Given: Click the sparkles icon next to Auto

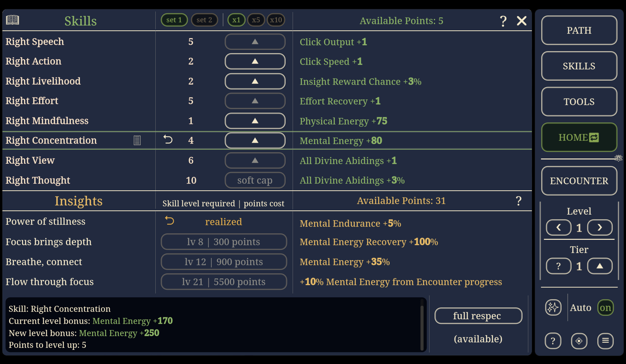Looking at the screenshot, I should (553, 307).
